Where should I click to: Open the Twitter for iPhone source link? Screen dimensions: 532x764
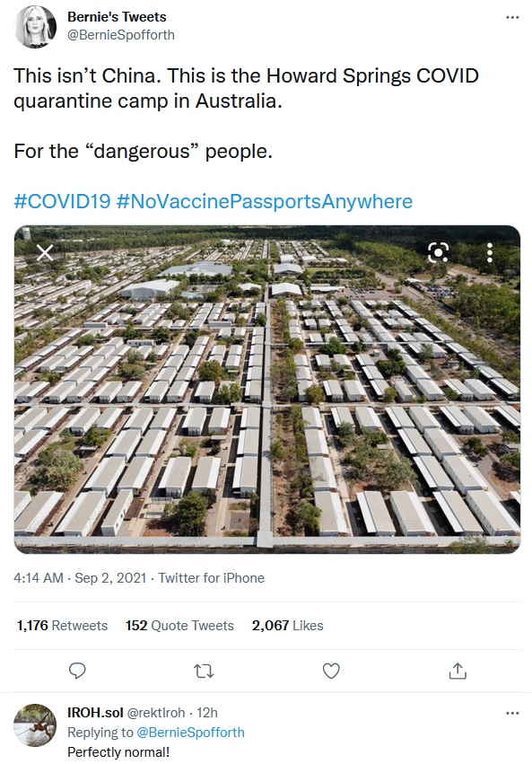point(211,578)
